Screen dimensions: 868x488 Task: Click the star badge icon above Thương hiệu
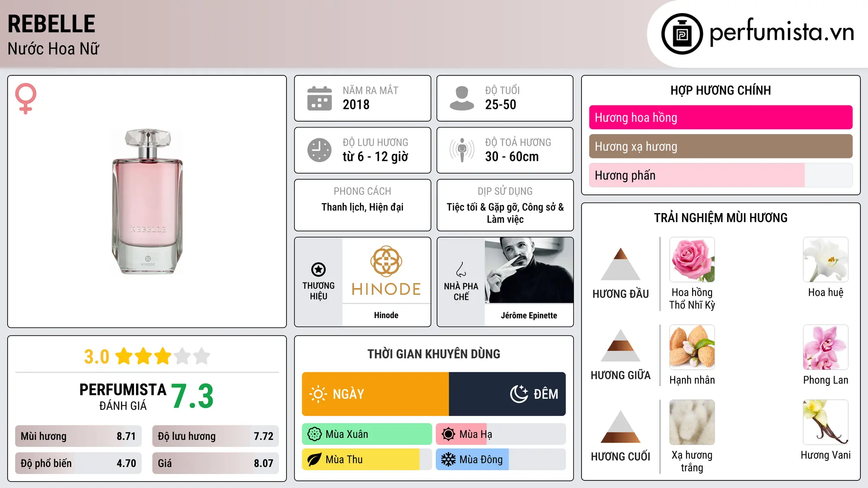(319, 269)
